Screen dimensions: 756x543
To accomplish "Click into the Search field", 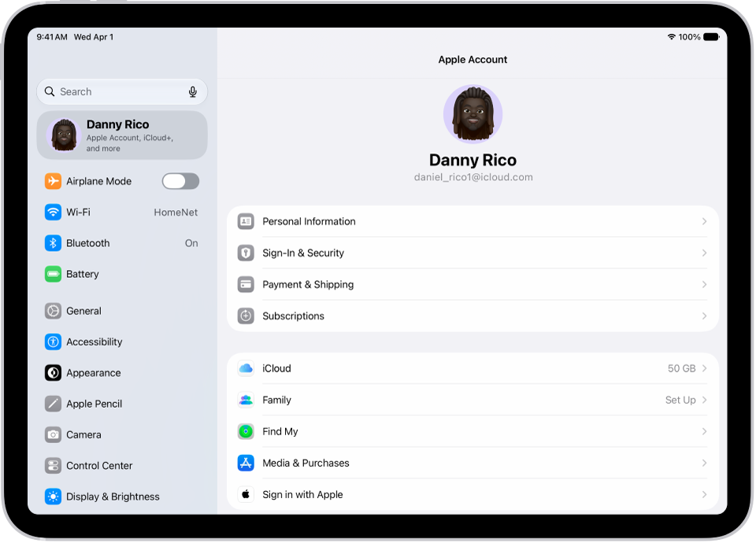I will [122, 91].
